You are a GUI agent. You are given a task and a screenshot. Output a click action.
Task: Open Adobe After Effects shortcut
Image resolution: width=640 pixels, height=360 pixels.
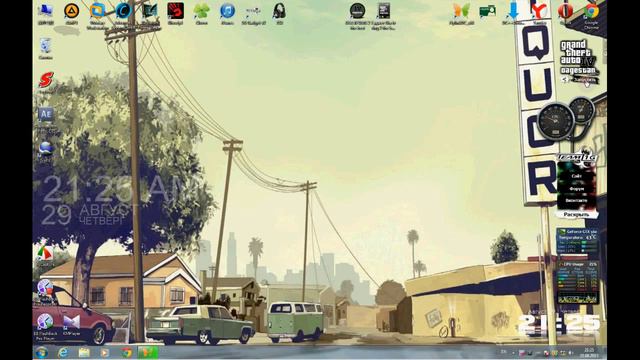pyautogui.click(x=46, y=118)
